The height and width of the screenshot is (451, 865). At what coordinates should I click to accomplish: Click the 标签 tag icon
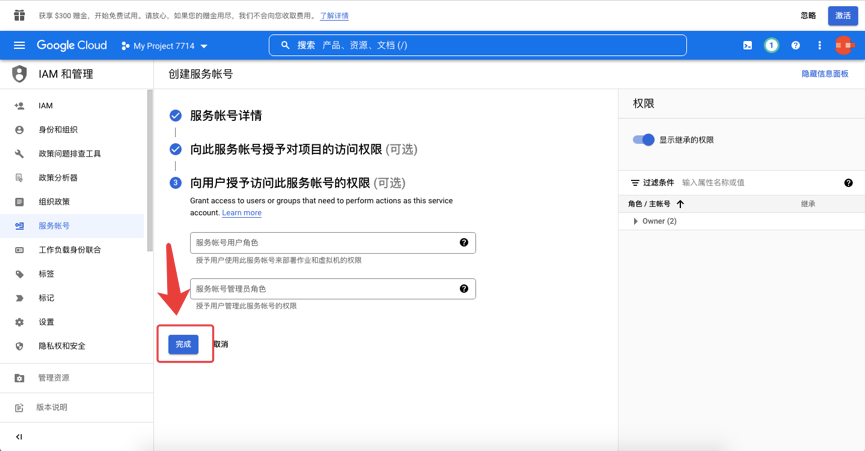tap(19, 274)
